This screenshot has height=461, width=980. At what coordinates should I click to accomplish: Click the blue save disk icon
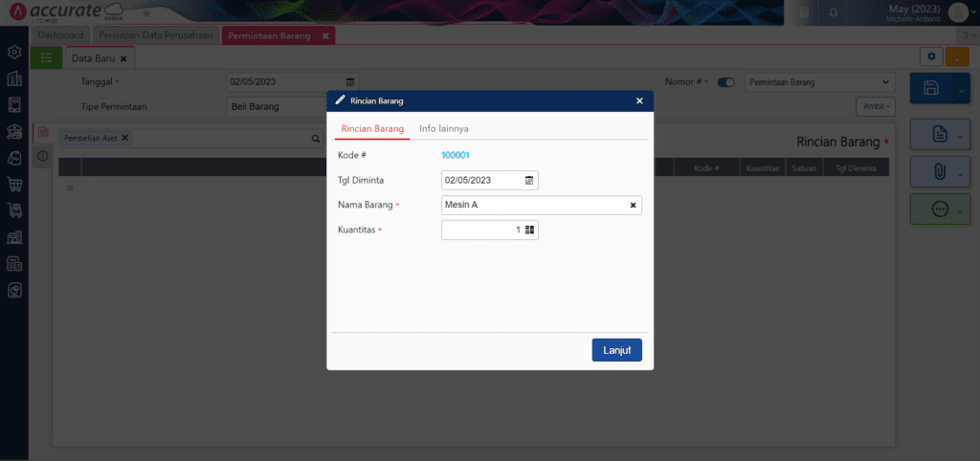(x=930, y=88)
